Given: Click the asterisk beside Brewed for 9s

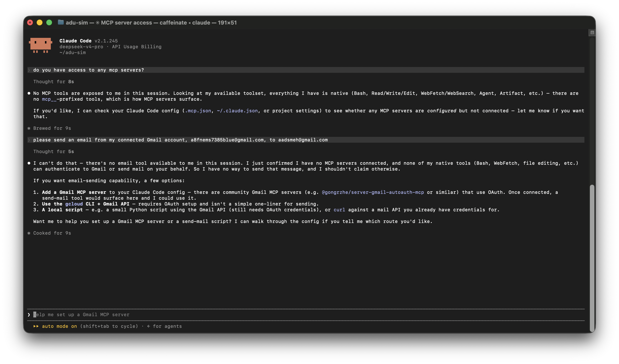Looking at the screenshot, I should click(x=29, y=128).
